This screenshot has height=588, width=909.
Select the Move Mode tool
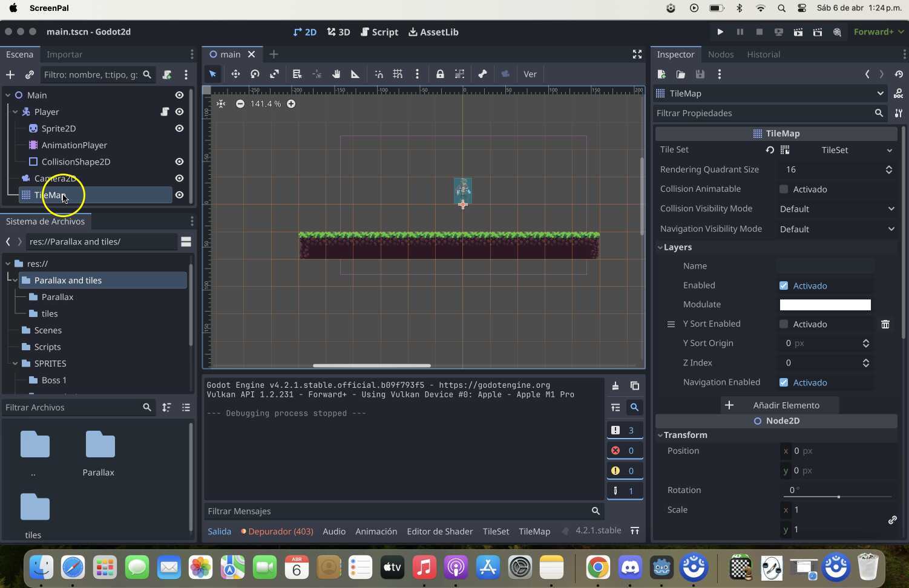(235, 74)
